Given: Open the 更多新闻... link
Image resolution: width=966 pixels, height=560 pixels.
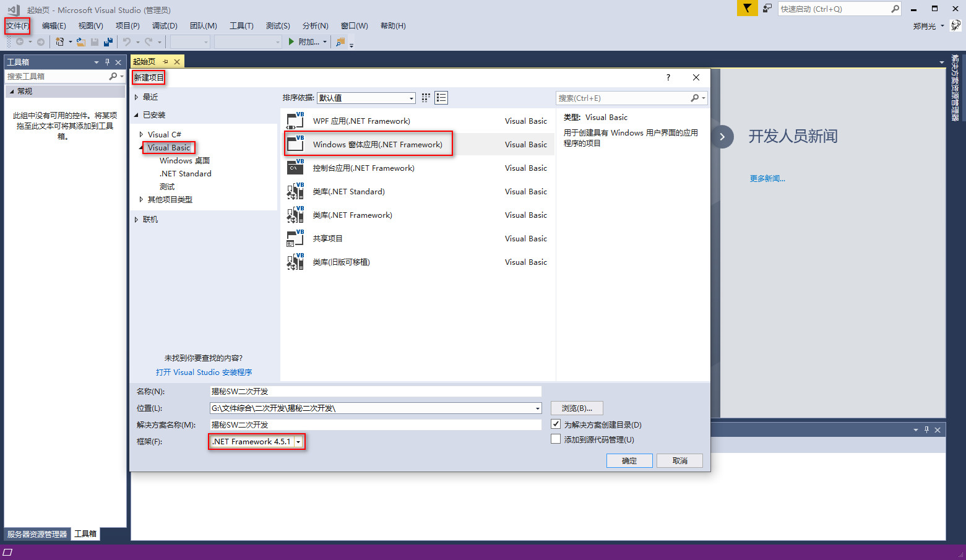Looking at the screenshot, I should click(x=767, y=179).
